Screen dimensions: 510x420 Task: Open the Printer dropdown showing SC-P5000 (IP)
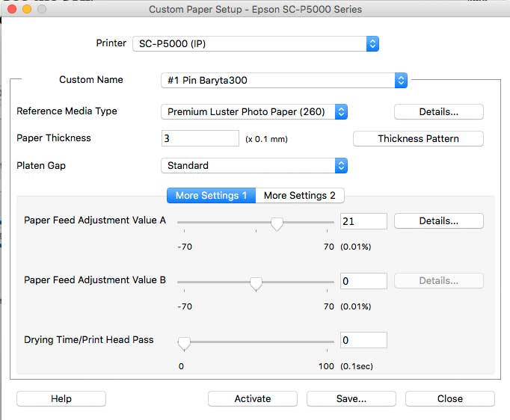tap(256, 43)
